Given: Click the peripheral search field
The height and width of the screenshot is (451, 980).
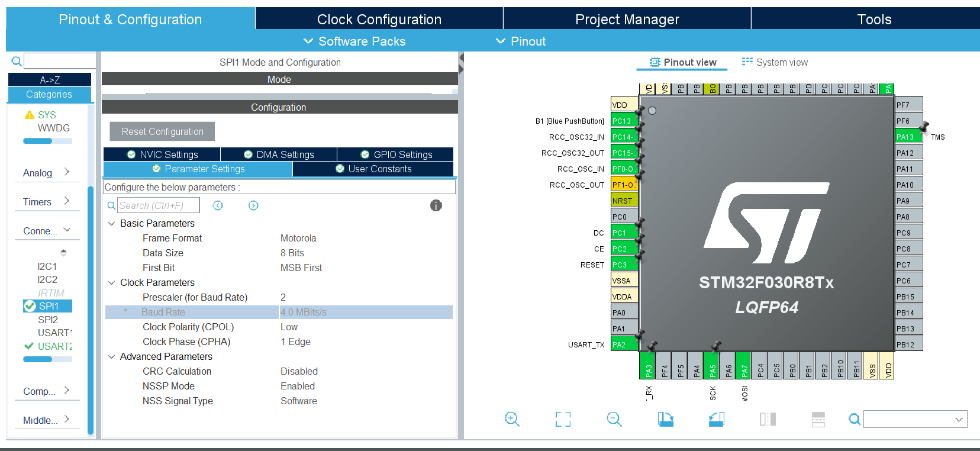Looking at the screenshot, I should [60, 61].
